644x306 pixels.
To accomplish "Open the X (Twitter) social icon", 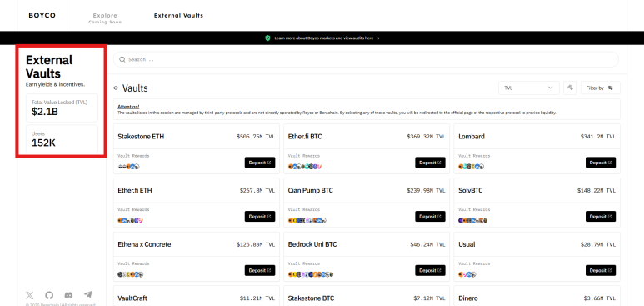I will point(29,295).
